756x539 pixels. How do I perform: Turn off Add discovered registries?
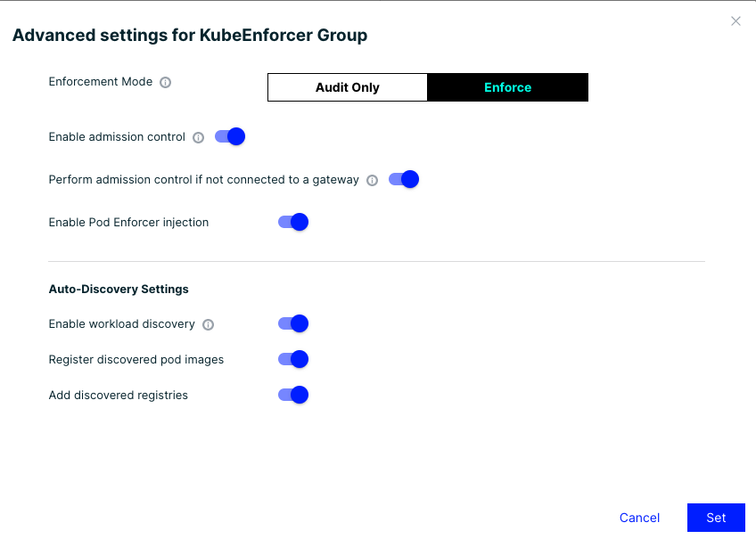[293, 395]
